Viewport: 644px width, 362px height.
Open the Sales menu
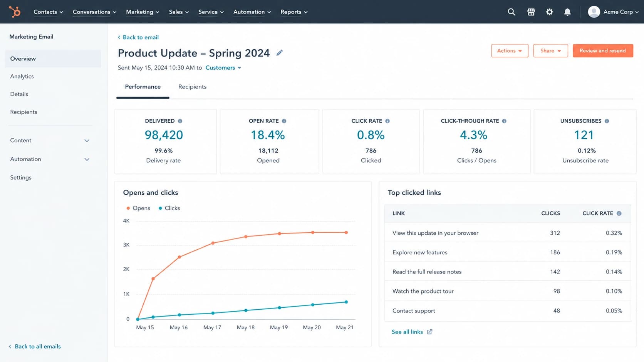pos(179,12)
